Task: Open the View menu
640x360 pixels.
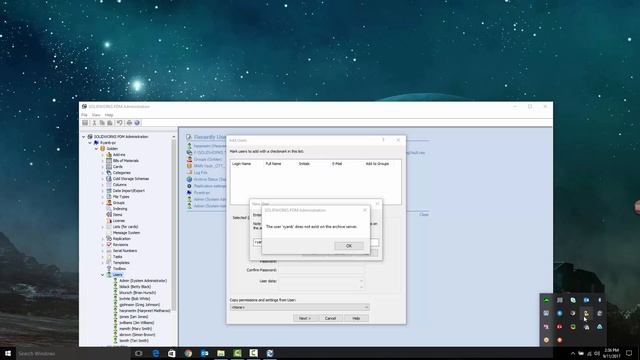Action: [x=96, y=115]
